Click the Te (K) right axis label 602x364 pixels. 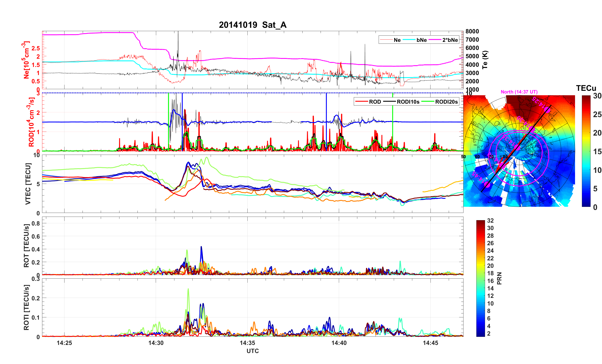485,60
